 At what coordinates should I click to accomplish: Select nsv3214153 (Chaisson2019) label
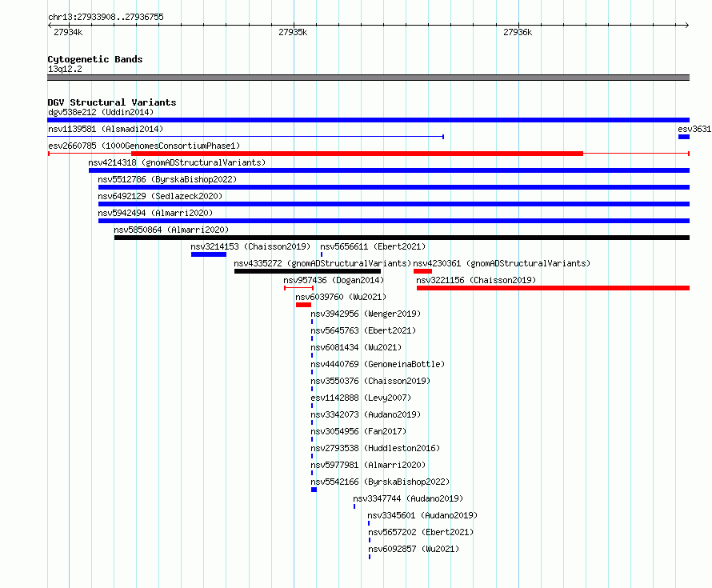click(x=250, y=246)
